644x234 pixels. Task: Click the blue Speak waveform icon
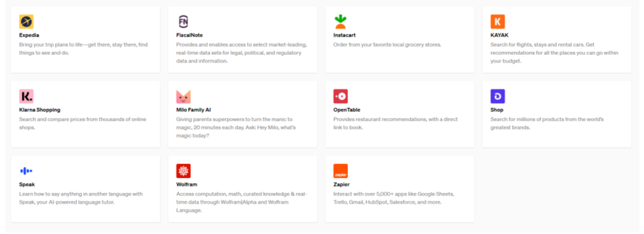coord(26,171)
